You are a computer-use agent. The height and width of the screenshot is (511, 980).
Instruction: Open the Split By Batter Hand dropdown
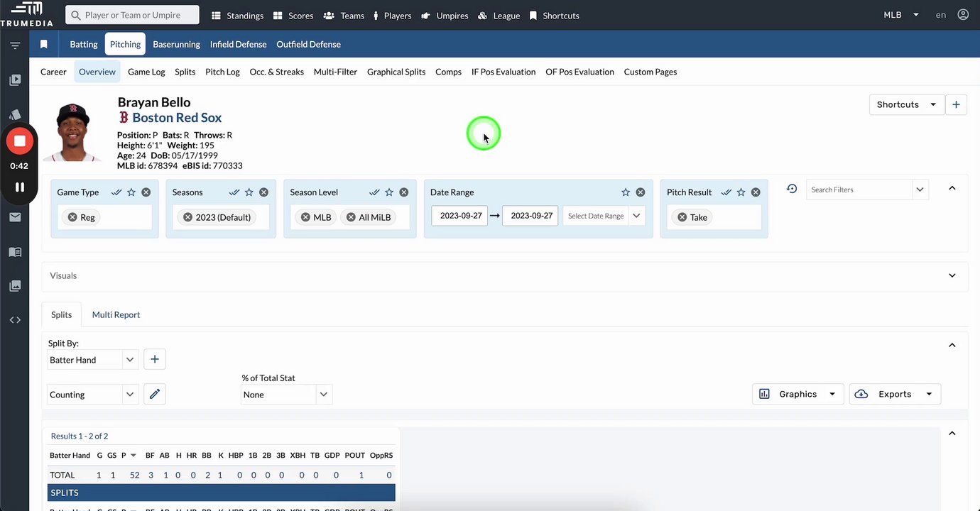(92, 360)
